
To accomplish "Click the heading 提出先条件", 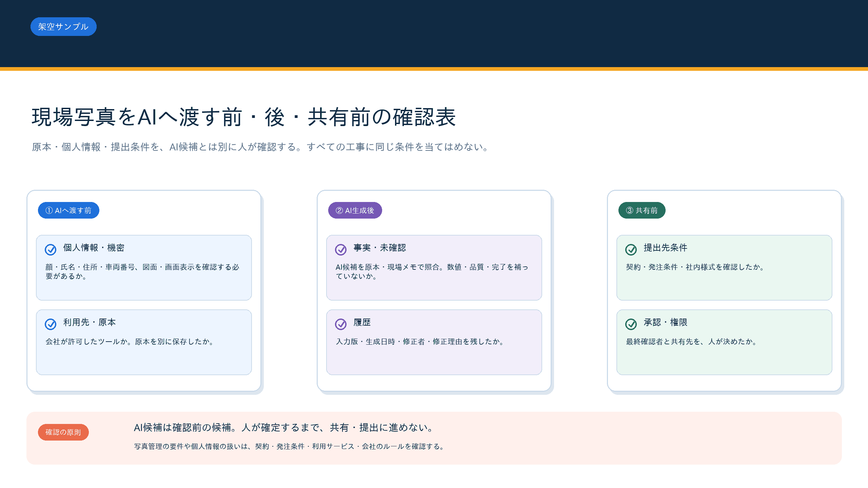I will pyautogui.click(x=666, y=248).
